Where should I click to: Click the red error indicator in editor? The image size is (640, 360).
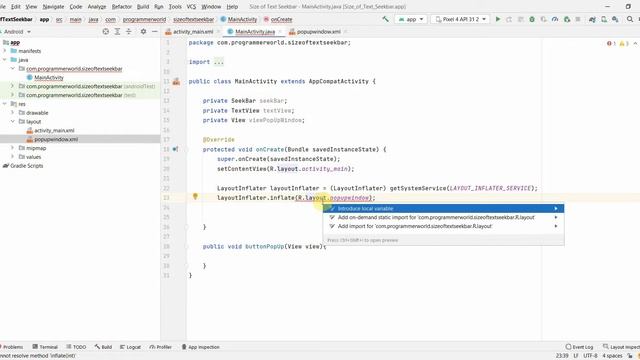[x=611, y=44]
